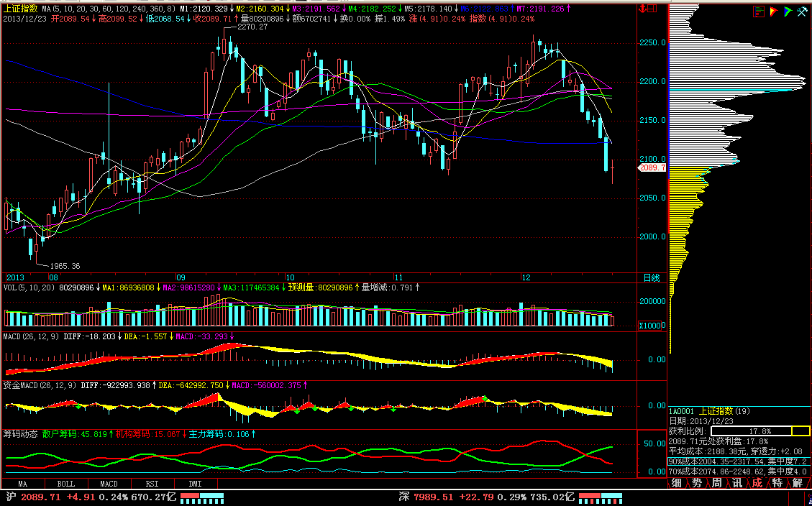This screenshot has width=812, height=506.
Task: Select the 70%成本2074.86-2248.62 row
Action: (x=739, y=471)
